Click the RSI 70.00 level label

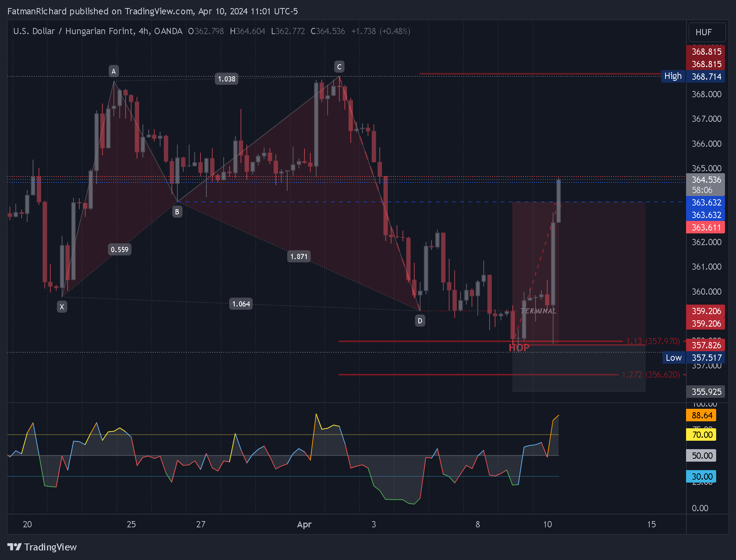(701, 435)
